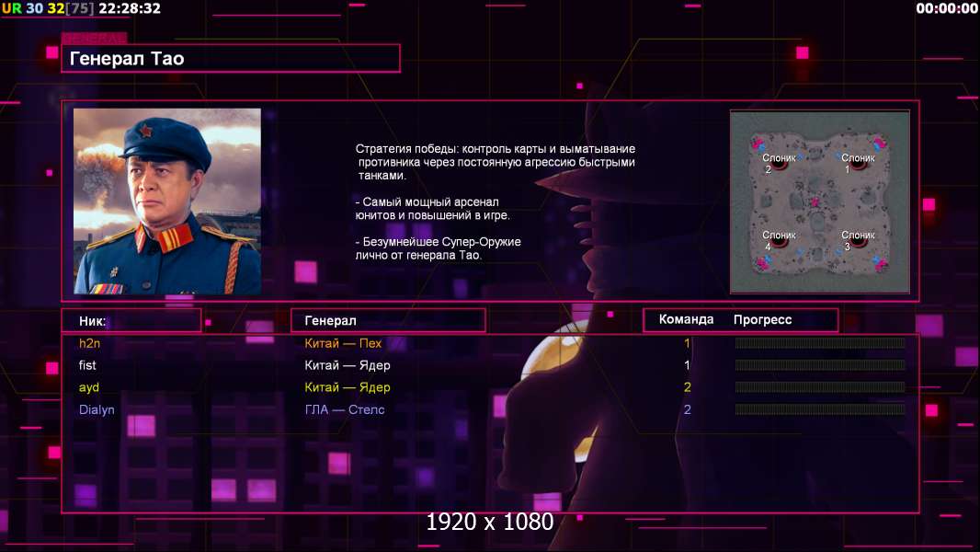This screenshot has width=980, height=552.
Task: Click the Китай — Пех general entry
Action: pos(343,343)
